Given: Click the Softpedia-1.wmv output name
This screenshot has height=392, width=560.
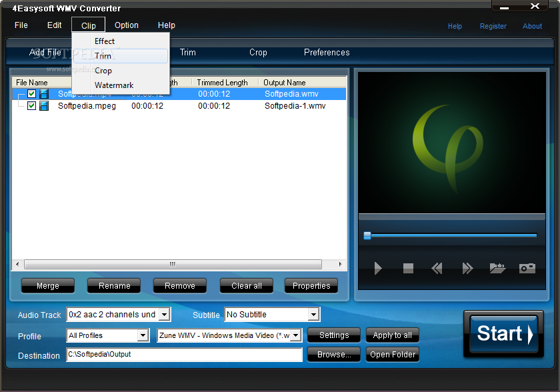Looking at the screenshot, I should (x=295, y=106).
